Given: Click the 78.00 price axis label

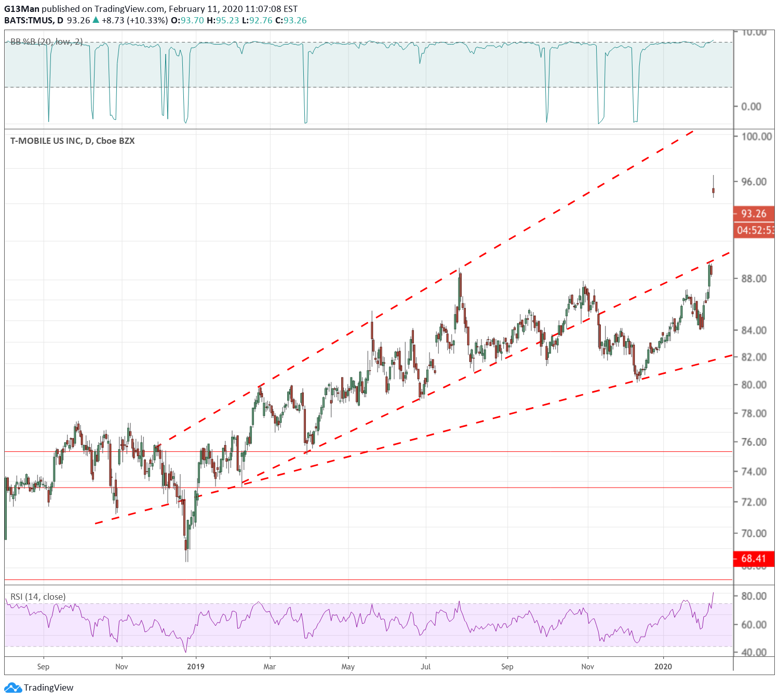Looking at the screenshot, I should pyautogui.click(x=754, y=413).
